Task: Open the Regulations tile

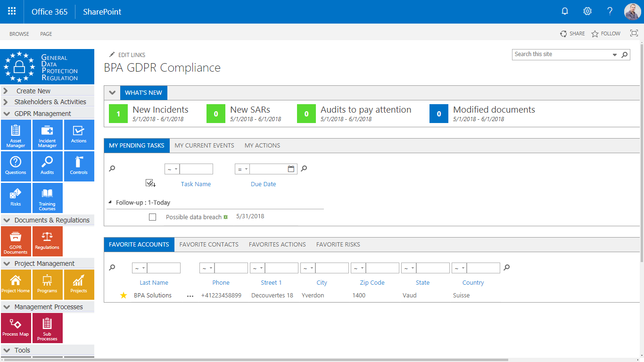Action: [47, 241]
